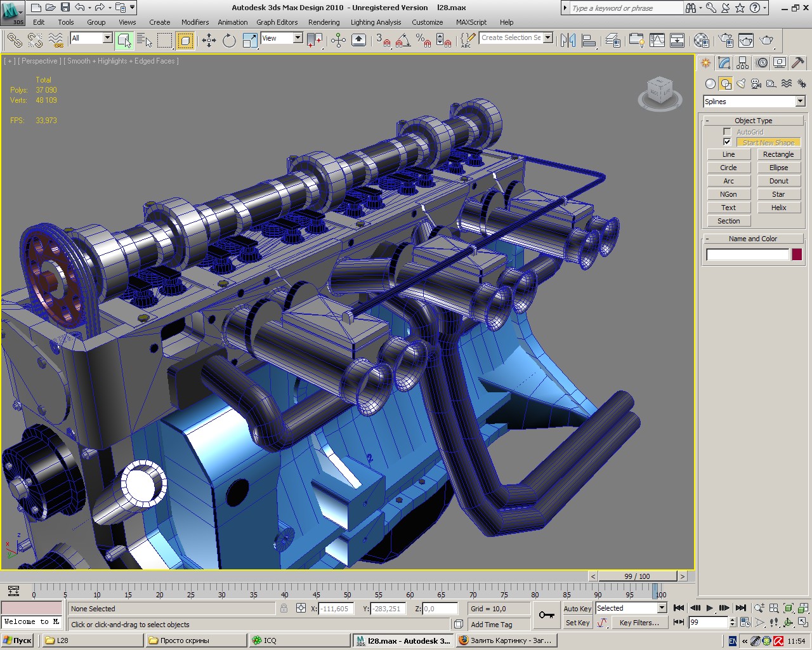Expand the Quick Access toolbar arrow

(132, 8)
